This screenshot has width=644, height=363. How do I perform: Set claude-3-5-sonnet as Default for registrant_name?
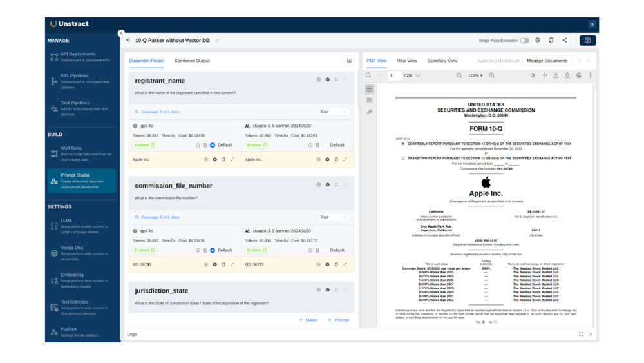pyautogui.click(x=325, y=145)
